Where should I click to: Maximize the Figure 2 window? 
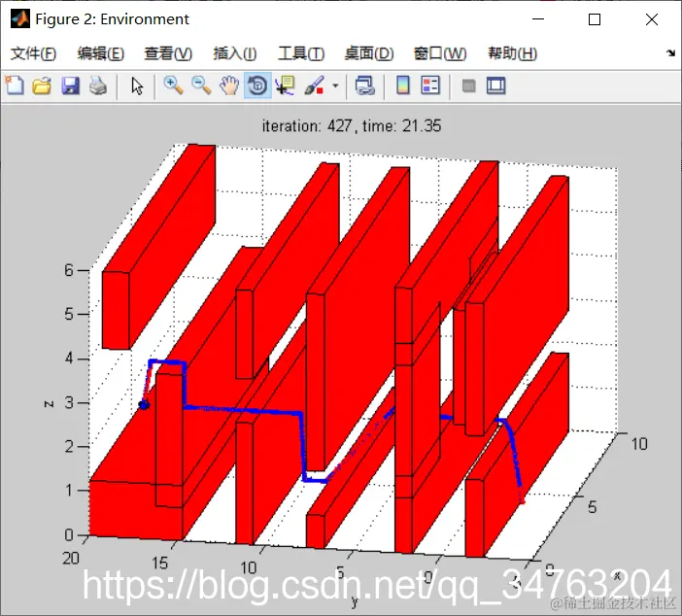coord(595,19)
